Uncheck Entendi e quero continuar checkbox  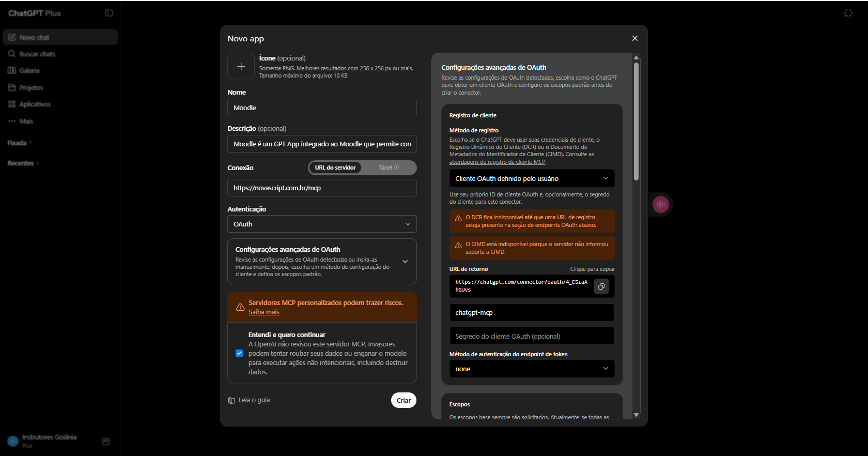pyautogui.click(x=239, y=353)
